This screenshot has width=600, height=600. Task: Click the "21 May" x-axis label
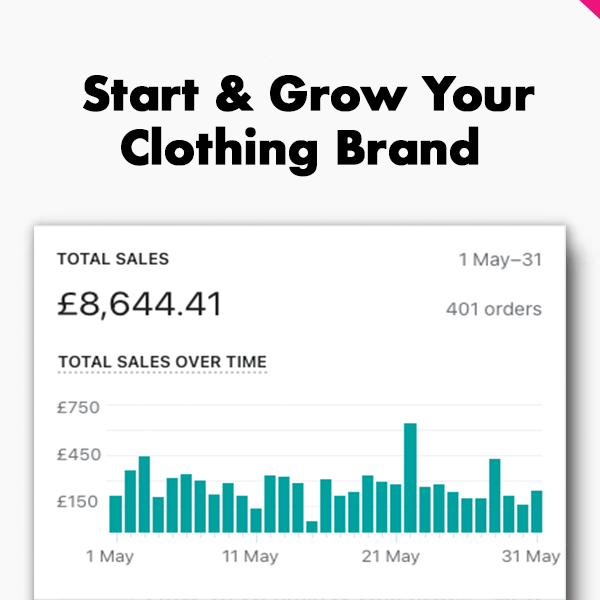(390, 556)
